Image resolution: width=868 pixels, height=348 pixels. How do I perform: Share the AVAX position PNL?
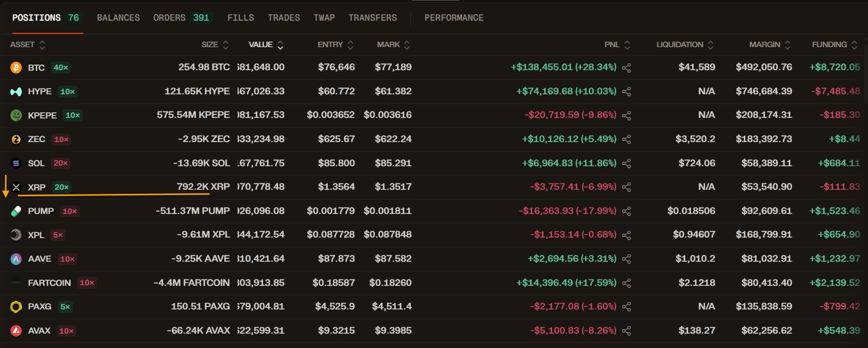[x=627, y=331]
